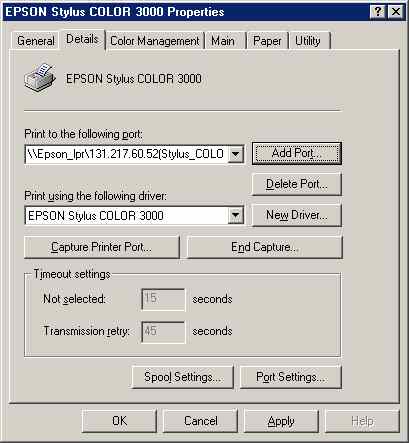409x443 pixels.
Task: Open the Color Management tab
Action: point(155,41)
